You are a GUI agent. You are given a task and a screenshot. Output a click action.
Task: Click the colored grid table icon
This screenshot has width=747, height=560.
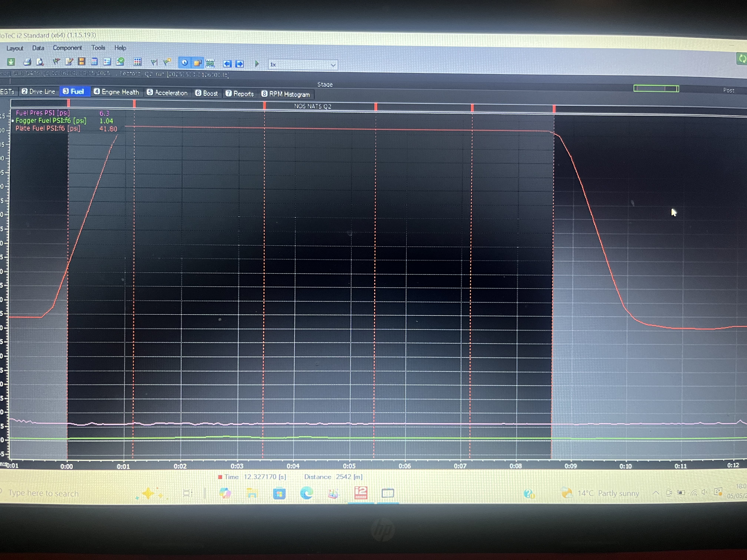click(137, 62)
